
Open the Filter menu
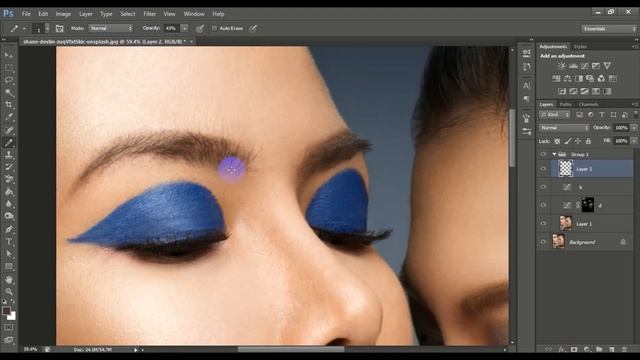pyautogui.click(x=150, y=14)
